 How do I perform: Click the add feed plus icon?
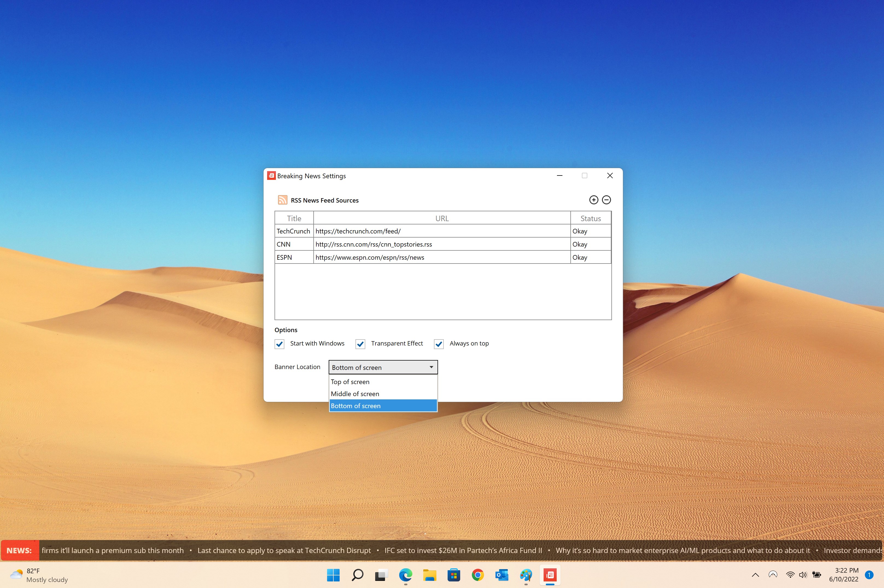click(x=593, y=200)
